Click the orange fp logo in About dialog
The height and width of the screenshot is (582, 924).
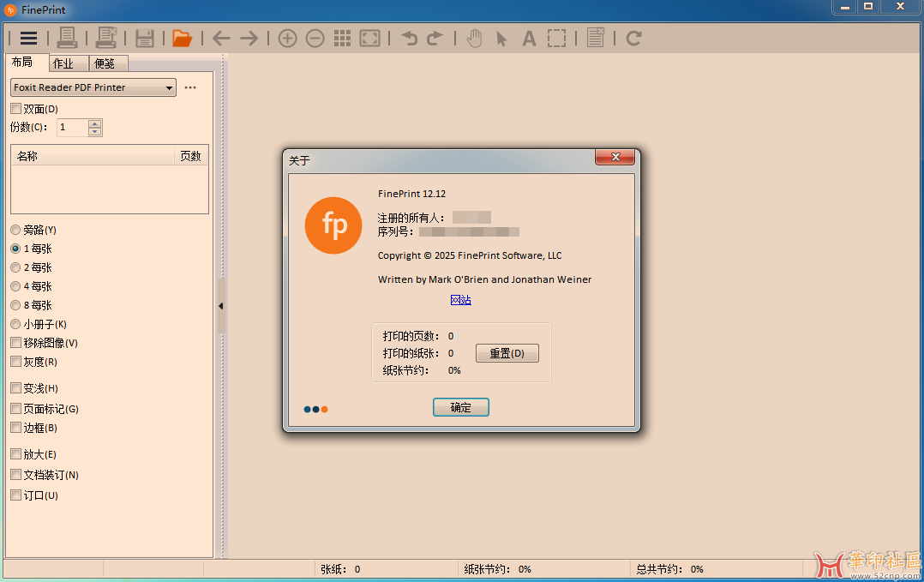pos(333,225)
